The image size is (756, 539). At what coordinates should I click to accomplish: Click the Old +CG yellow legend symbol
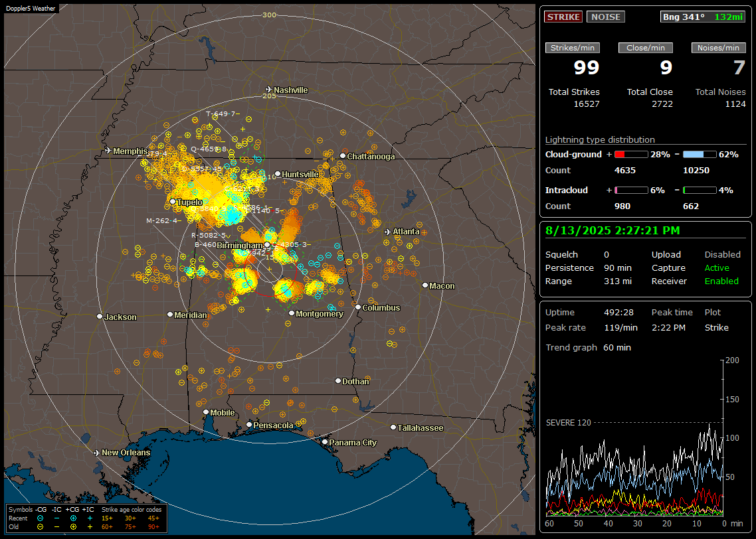point(73,527)
